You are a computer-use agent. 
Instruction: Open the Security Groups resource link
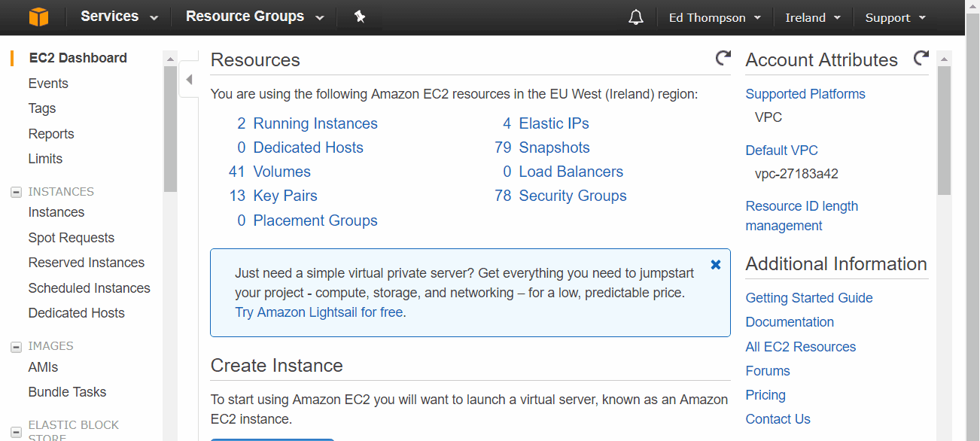573,196
